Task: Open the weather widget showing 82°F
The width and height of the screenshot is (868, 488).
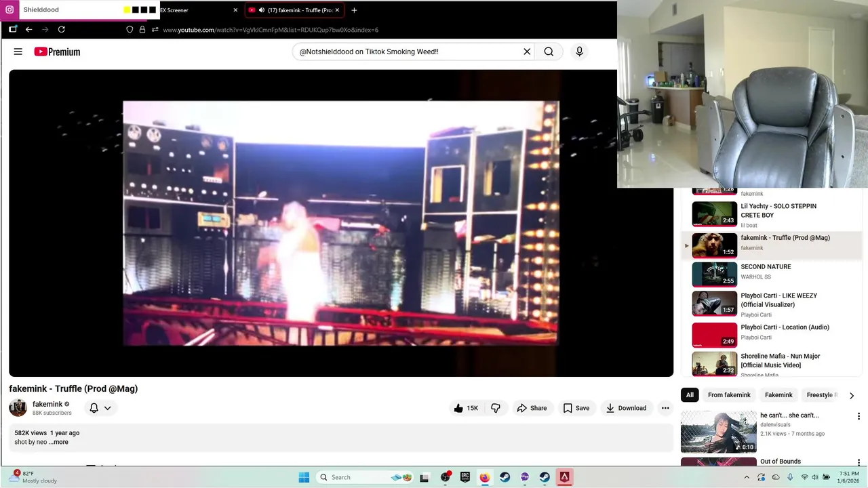Action: (33, 477)
